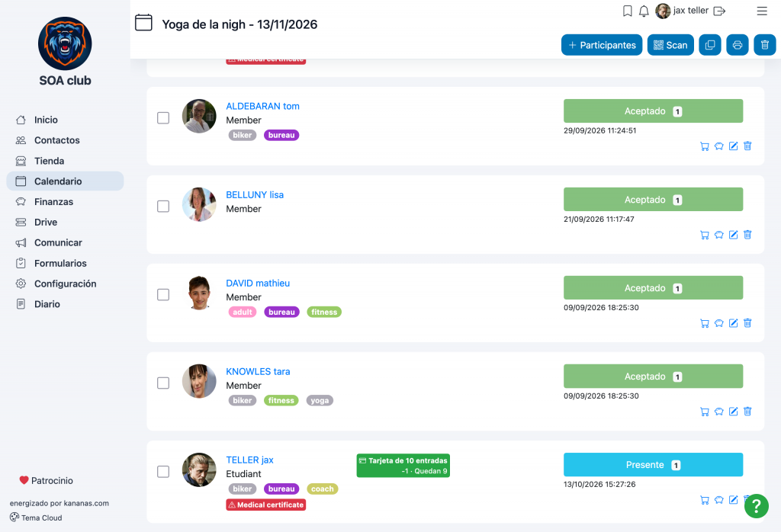
Task: Change Aceptado status for DAVID mathieu
Action: 653,288
